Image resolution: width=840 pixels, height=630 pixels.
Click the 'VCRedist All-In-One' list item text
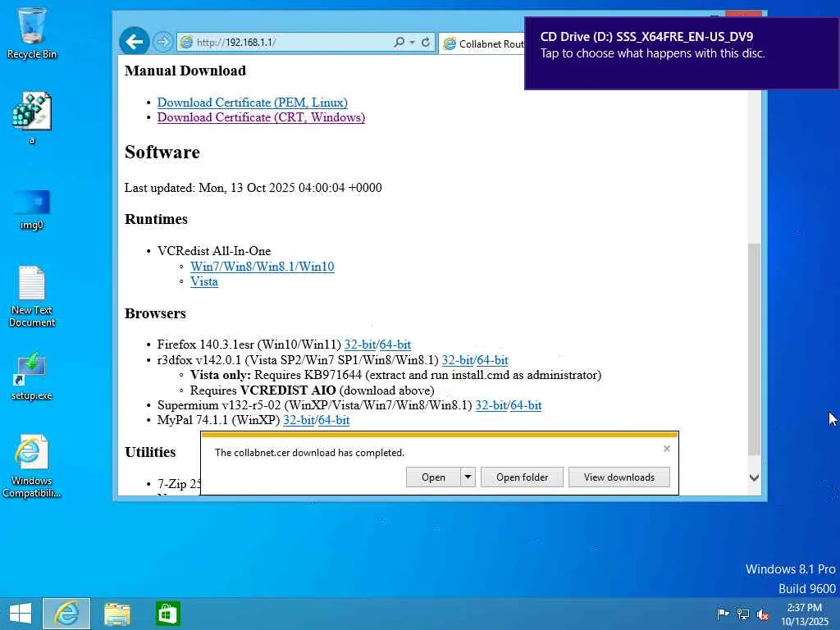(x=214, y=251)
